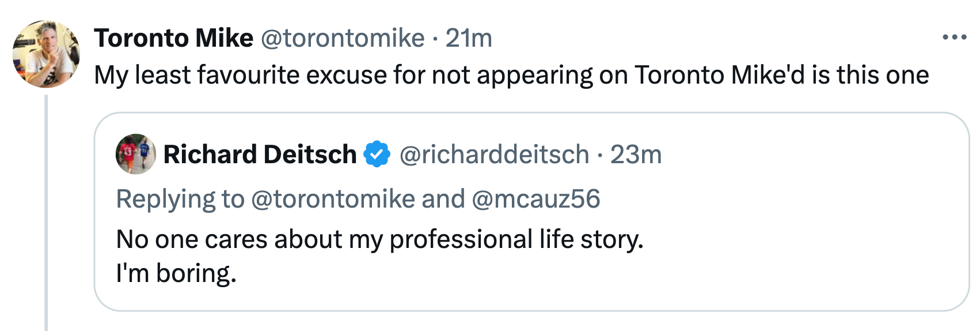Click Richard Deitsch's small profile avatar
980x331 pixels.
(x=135, y=154)
